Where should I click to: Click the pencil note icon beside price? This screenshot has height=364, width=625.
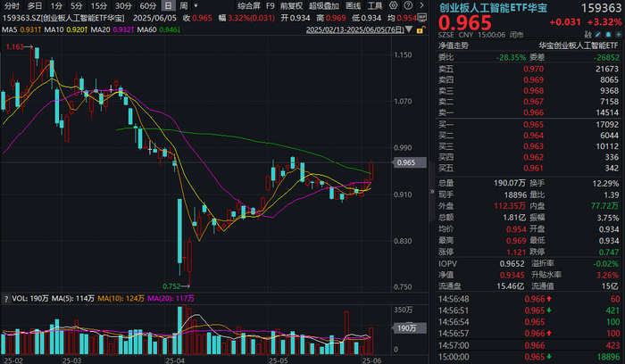click(x=598, y=35)
